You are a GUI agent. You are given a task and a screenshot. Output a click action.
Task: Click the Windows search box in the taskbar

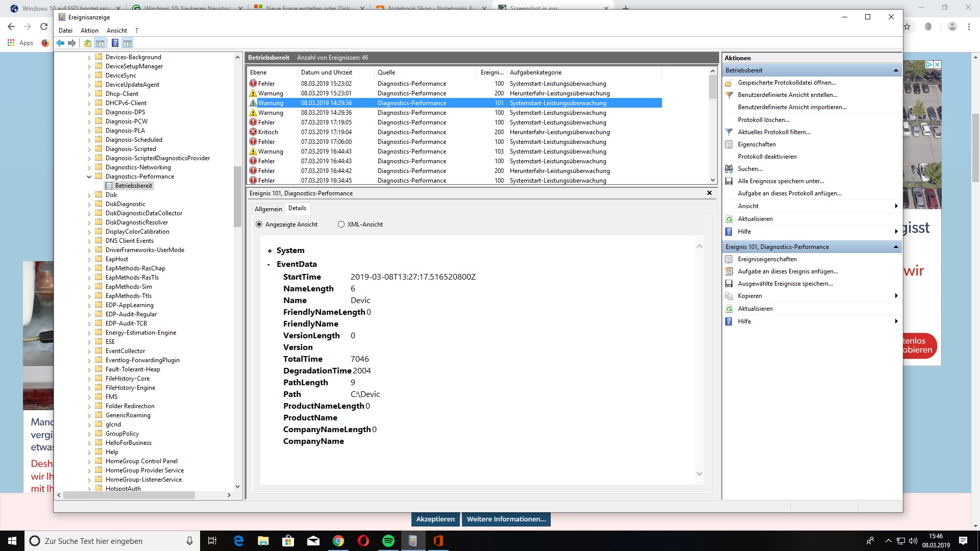point(111,541)
